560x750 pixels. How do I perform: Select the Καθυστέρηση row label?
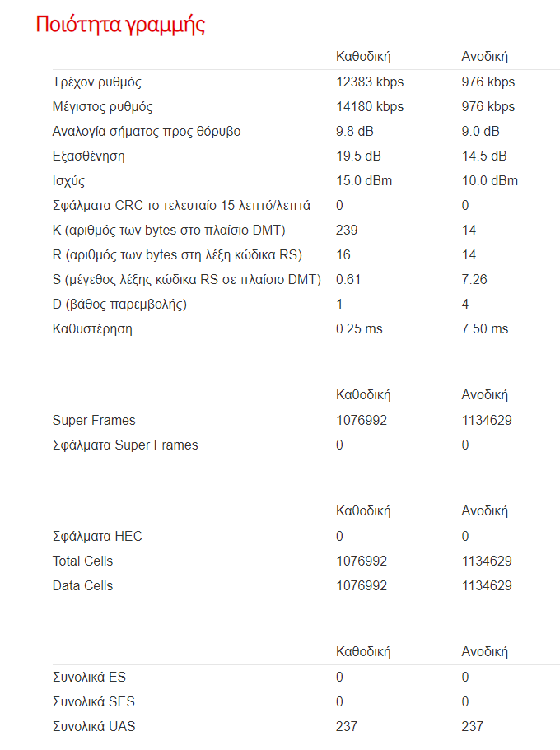point(92,329)
